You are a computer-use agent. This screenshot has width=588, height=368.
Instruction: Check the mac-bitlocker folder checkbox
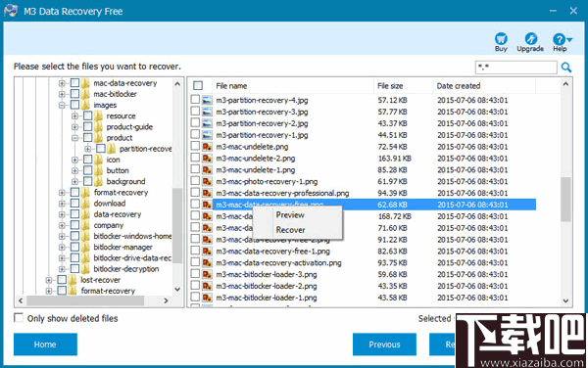[x=74, y=94]
